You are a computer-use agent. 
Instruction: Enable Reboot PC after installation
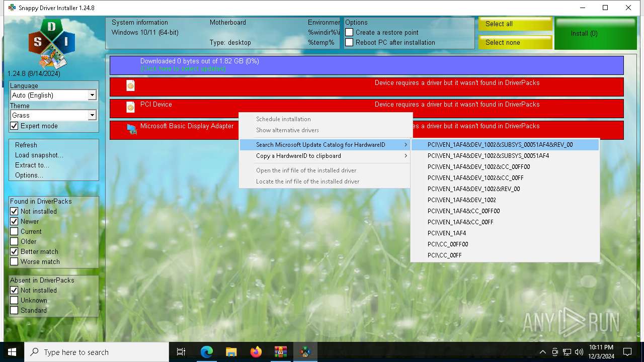coord(349,42)
